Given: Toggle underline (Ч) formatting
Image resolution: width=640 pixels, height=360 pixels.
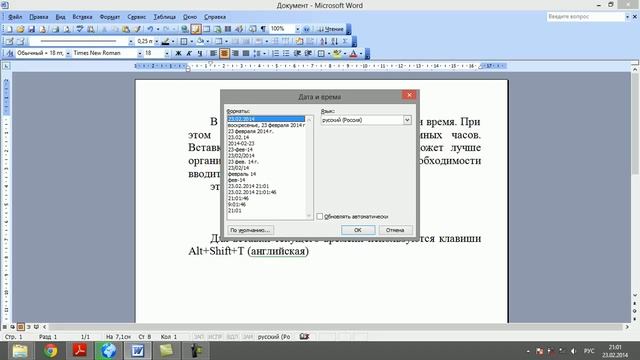Looking at the screenshot, I should point(200,53).
